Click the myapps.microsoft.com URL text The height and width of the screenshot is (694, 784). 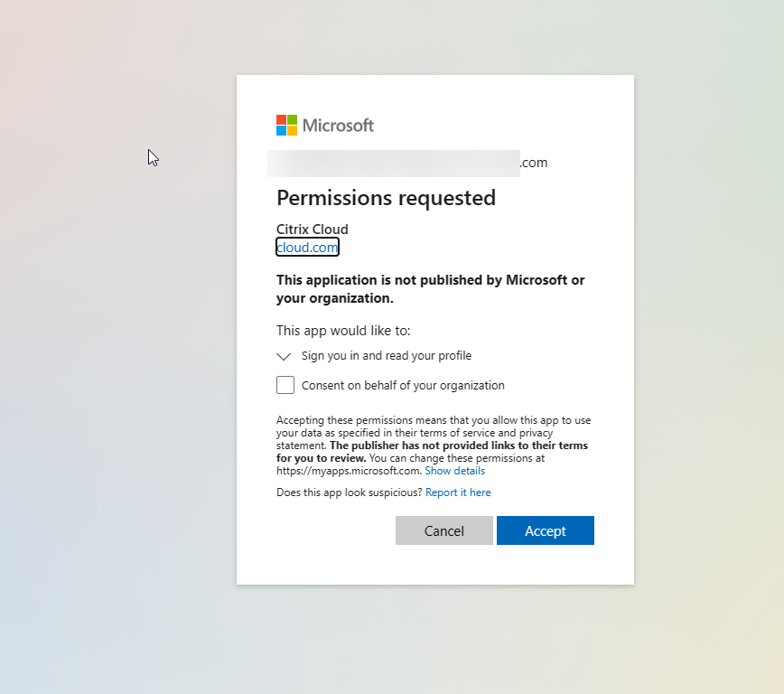(348, 471)
